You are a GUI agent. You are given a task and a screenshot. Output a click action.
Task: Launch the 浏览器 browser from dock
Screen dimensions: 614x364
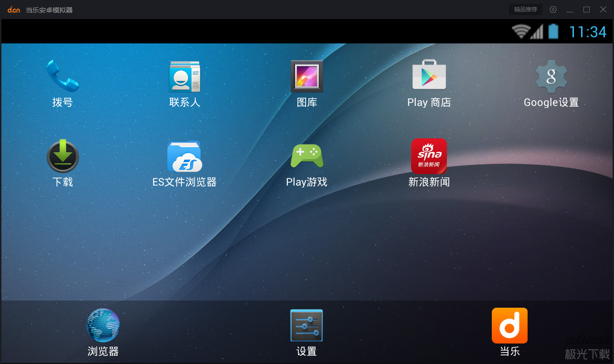click(x=103, y=326)
